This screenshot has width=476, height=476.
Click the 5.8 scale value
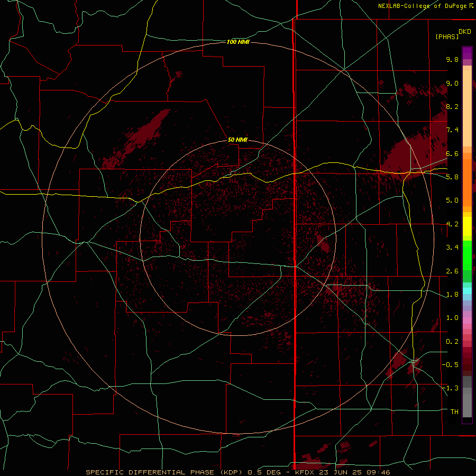tap(452, 177)
